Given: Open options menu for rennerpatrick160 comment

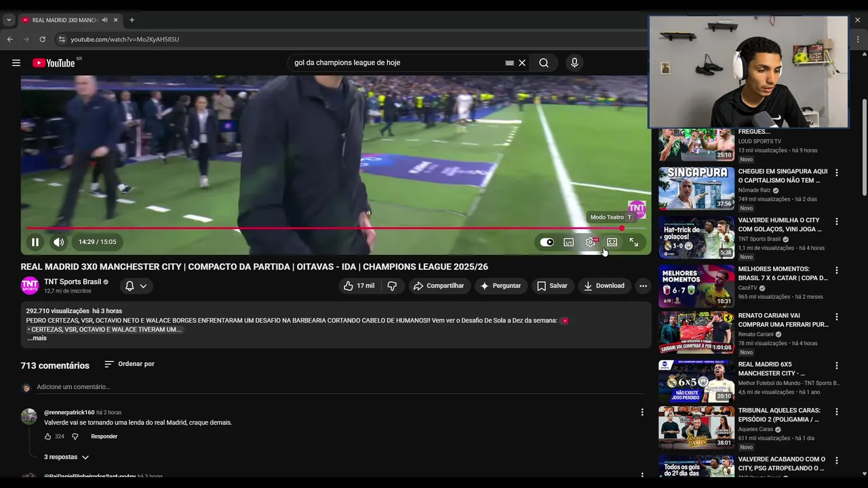Looking at the screenshot, I should tap(642, 412).
